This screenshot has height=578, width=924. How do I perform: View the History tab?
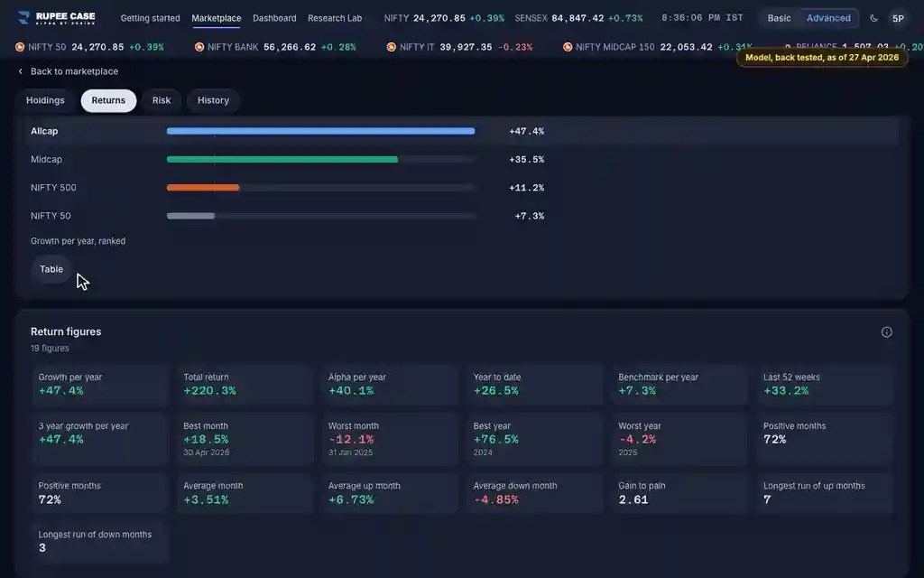(x=213, y=100)
